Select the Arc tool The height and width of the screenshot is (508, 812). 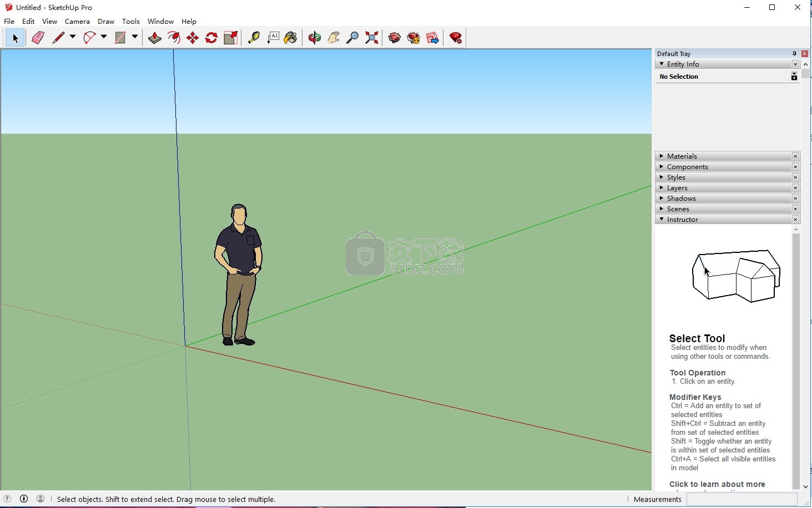[89, 38]
